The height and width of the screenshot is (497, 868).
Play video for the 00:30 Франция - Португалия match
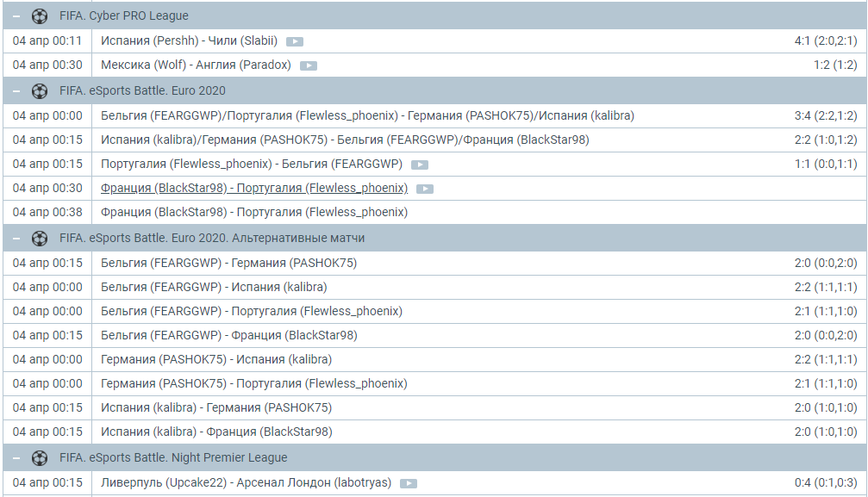[x=425, y=189]
